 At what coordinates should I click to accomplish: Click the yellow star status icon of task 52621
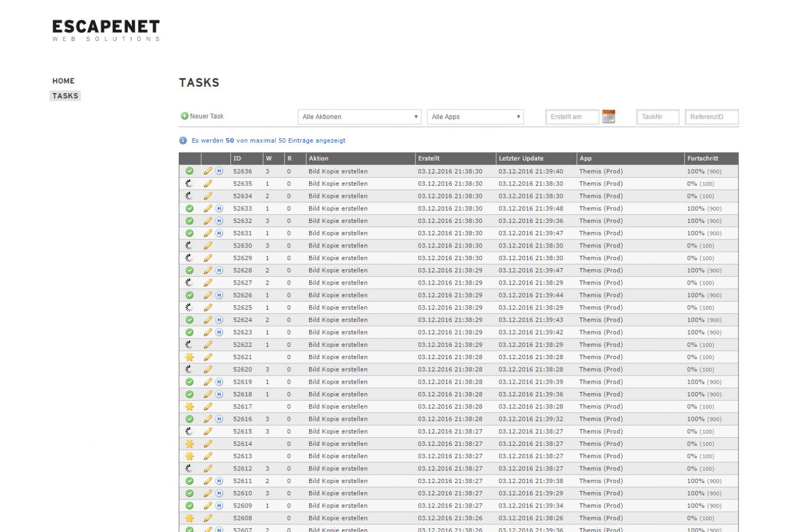189,357
